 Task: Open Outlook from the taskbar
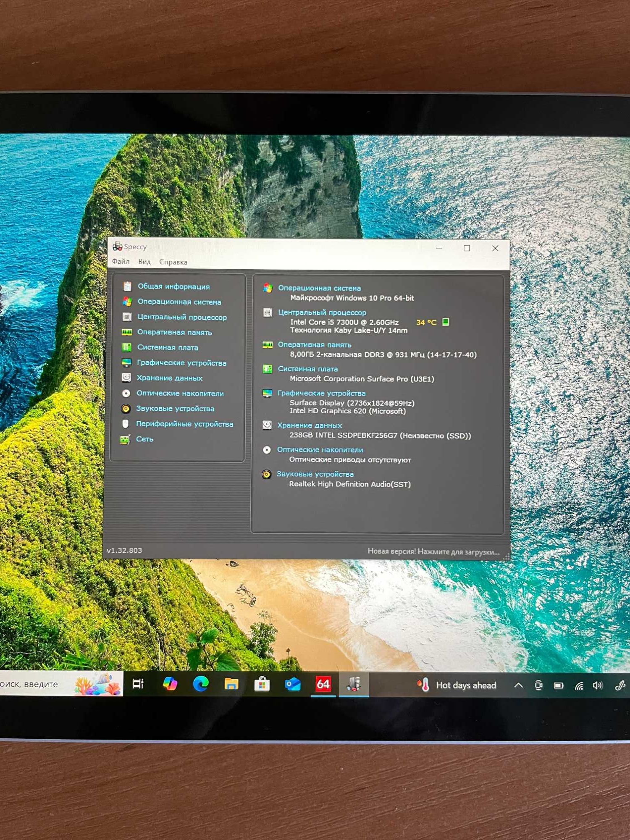(x=293, y=685)
